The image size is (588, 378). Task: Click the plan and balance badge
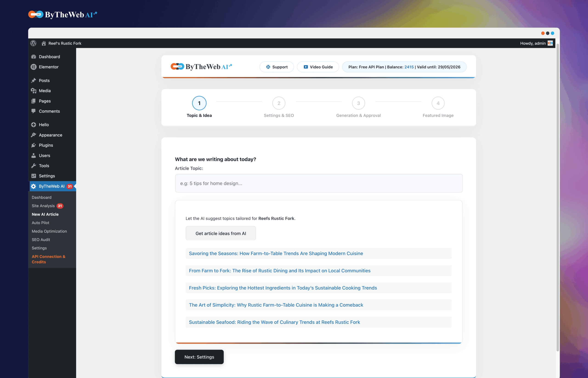pyautogui.click(x=404, y=67)
